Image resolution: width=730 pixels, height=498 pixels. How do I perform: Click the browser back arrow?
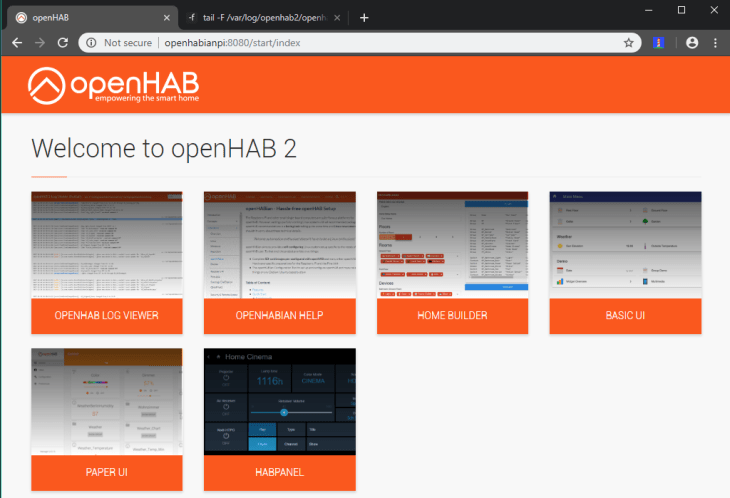[17, 43]
